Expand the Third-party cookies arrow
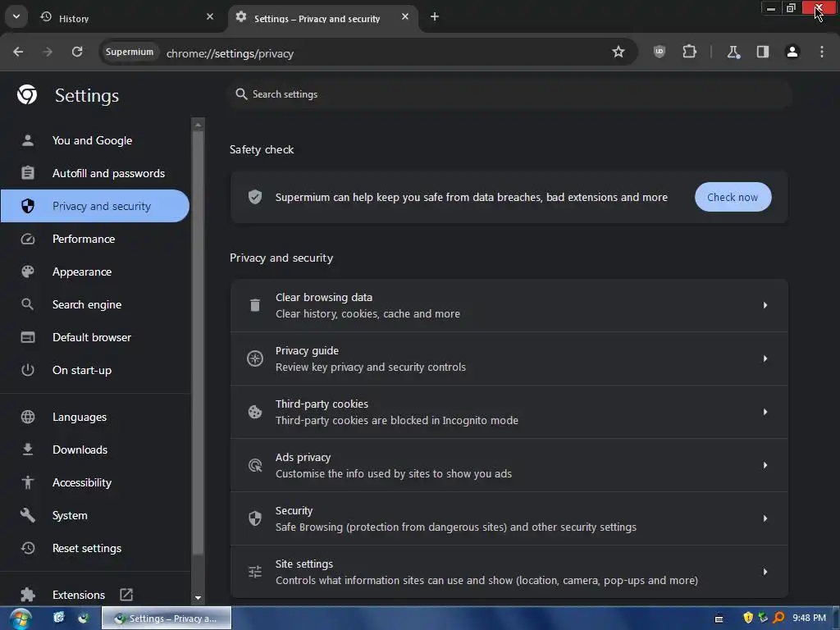The width and height of the screenshot is (840, 630). (765, 412)
